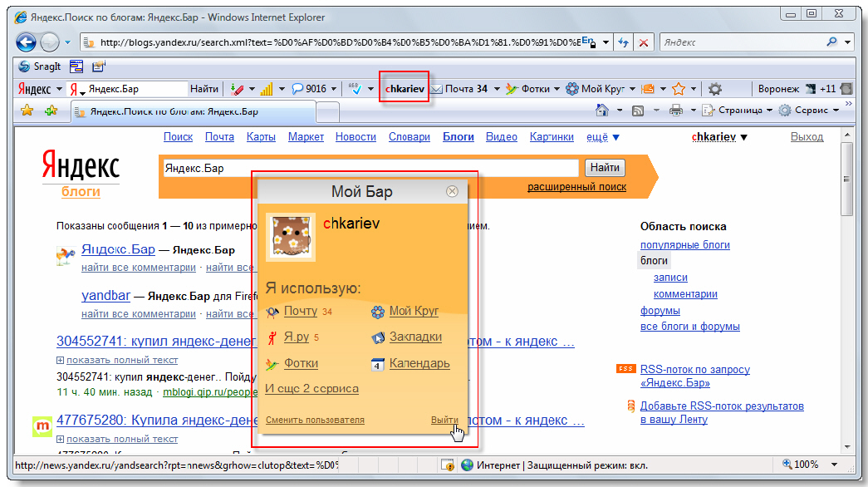
Task: Go to Новости in top navigation
Action: pyautogui.click(x=356, y=137)
